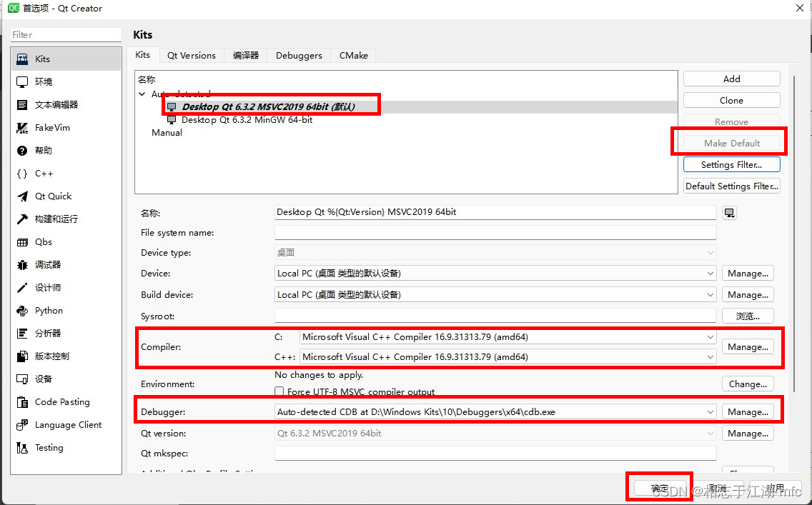Open the Kits category in sidebar
The width and height of the screenshot is (812, 505).
(x=66, y=59)
